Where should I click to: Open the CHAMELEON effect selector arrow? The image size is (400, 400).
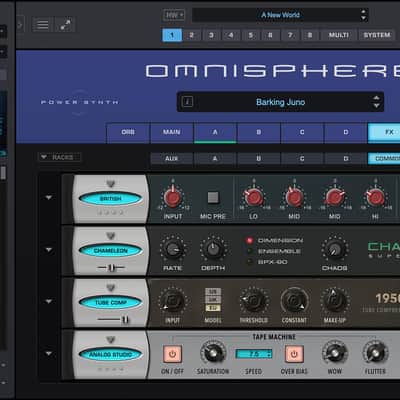(x=111, y=236)
